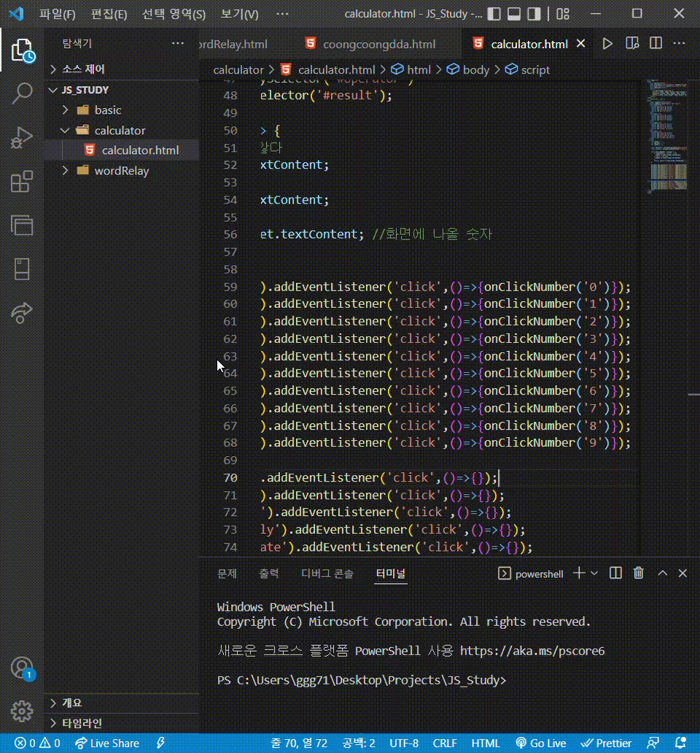Kill the terminal with trash icon

639,573
